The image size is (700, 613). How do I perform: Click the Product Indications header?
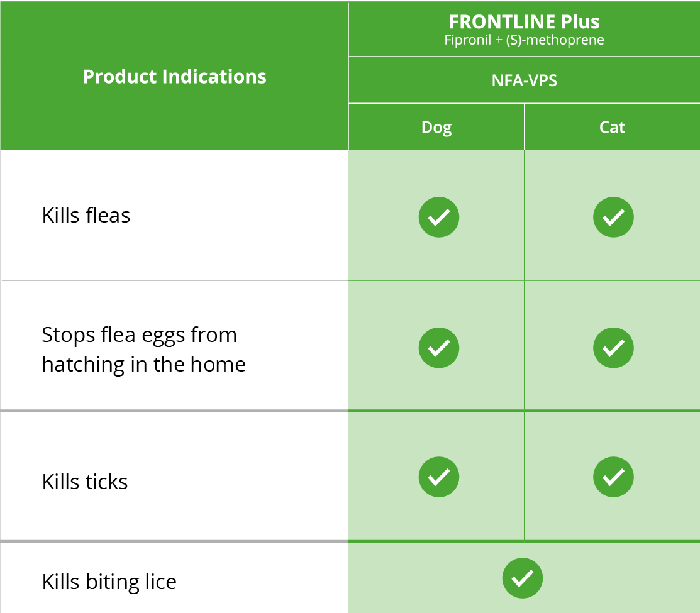coord(174,77)
